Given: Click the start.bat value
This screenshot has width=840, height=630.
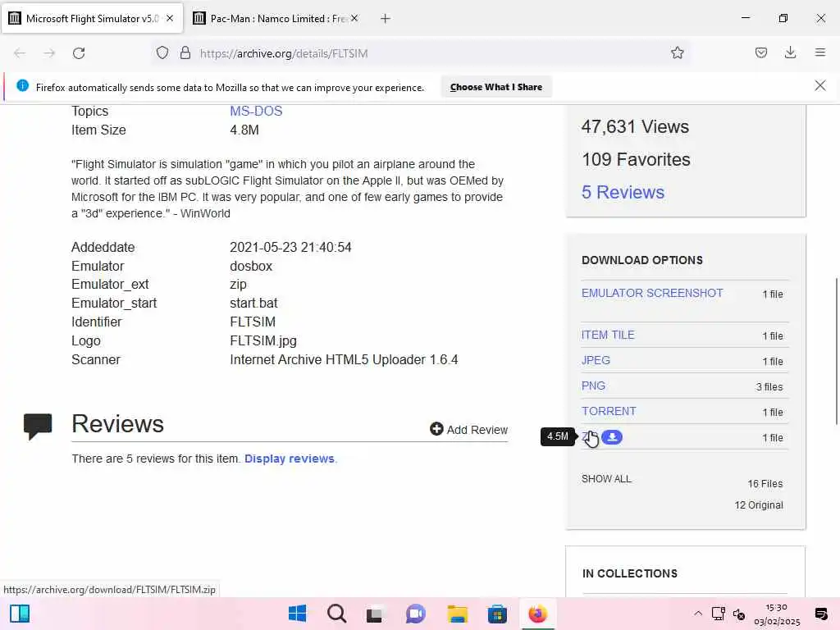Looking at the screenshot, I should 253,304.
